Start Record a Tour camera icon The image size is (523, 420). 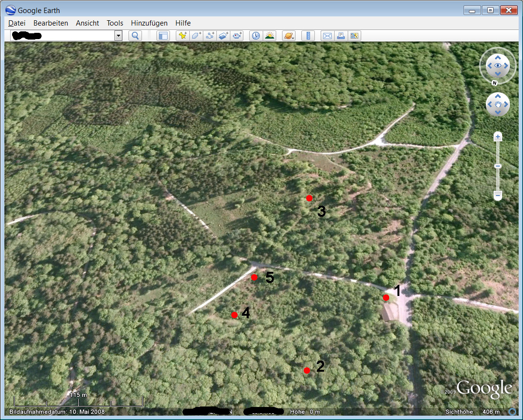[237, 36]
